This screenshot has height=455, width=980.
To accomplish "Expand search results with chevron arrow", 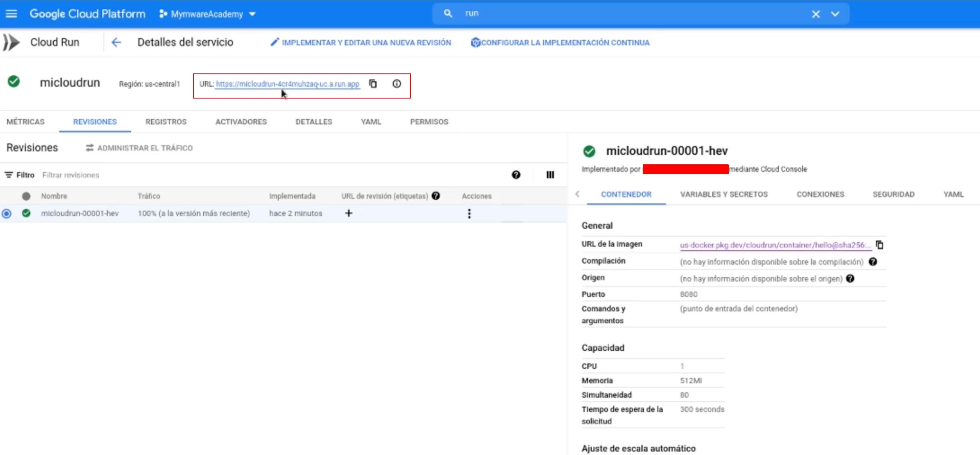I will [x=835, y=14].
